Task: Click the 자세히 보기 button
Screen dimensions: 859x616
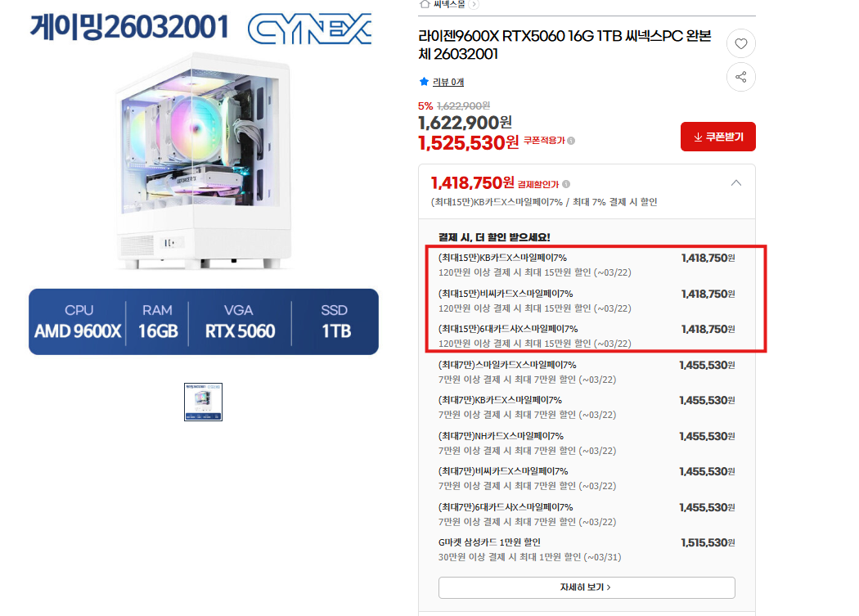Action: point(587,587)
